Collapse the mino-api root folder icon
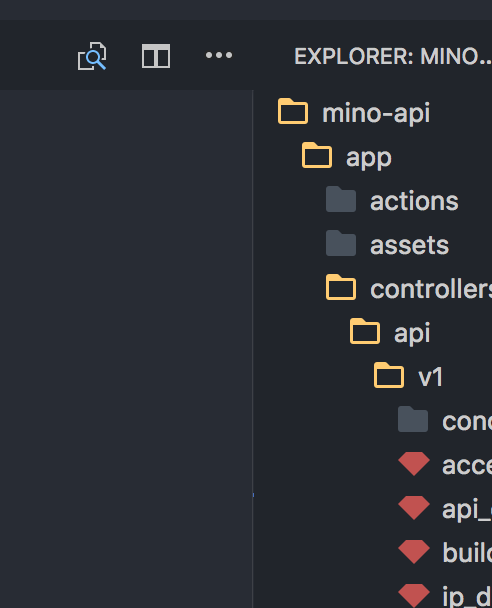This screenshot has height=608, width=492. pyautogui.click(x=293, y=111)
